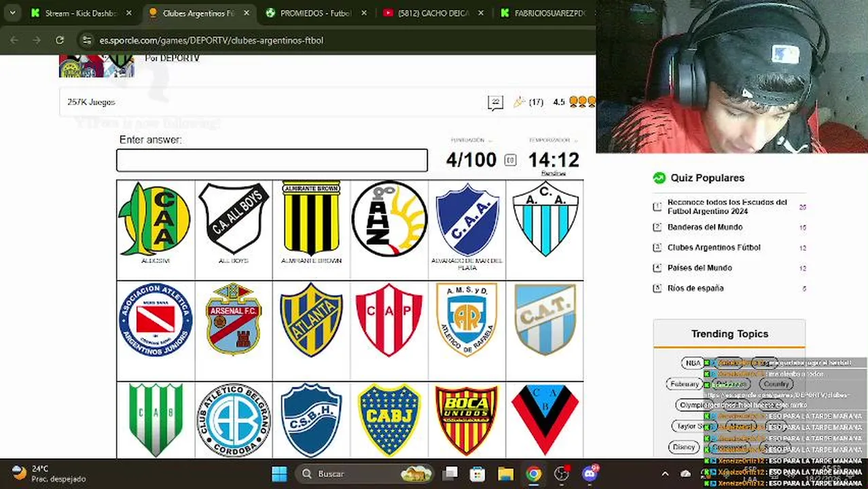This screenshot has height=489, width=868.
Task: Click the red and black chevron crest
Action: 545,420
